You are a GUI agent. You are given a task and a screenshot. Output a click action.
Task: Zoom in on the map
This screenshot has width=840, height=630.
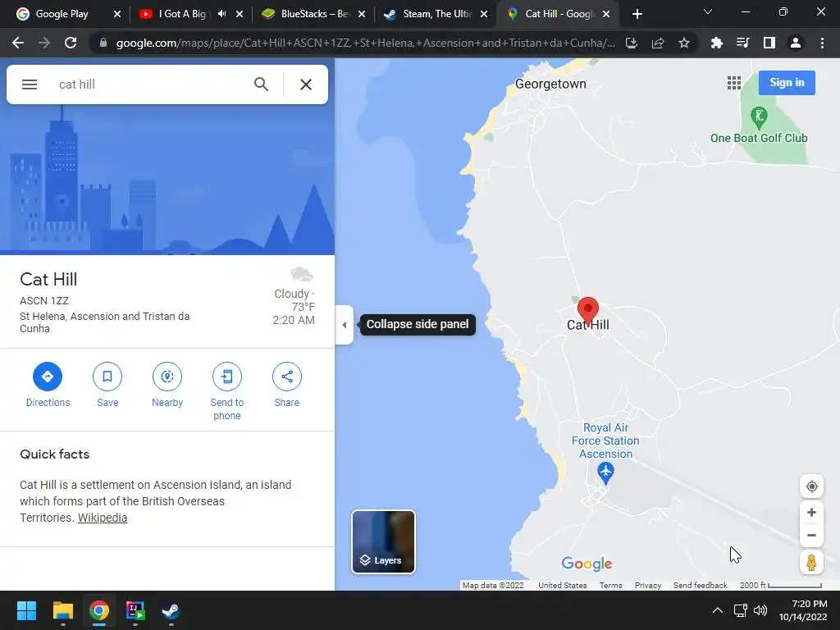(x=811, y=512)
